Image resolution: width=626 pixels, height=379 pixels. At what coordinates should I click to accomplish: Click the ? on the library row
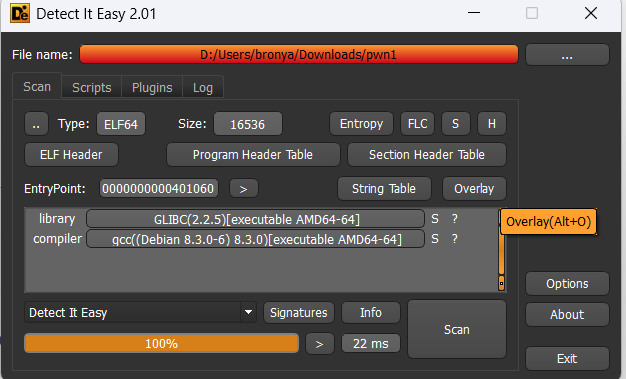(x=455, y=219)
